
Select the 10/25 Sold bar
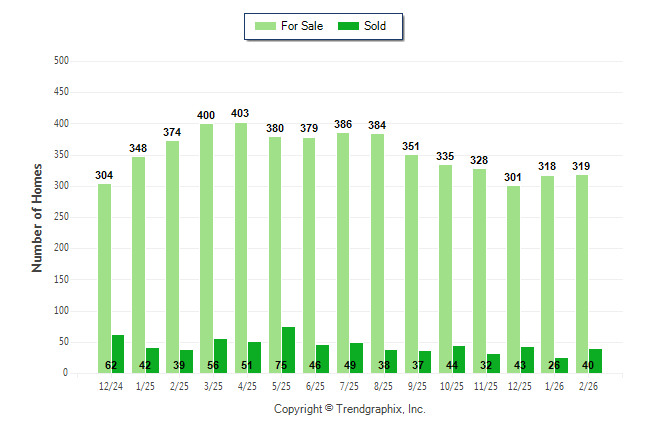click(458, 359)
